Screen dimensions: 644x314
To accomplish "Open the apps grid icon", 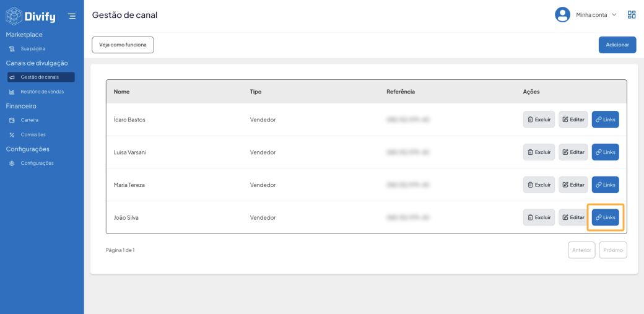I will click(x=632, y=15).
